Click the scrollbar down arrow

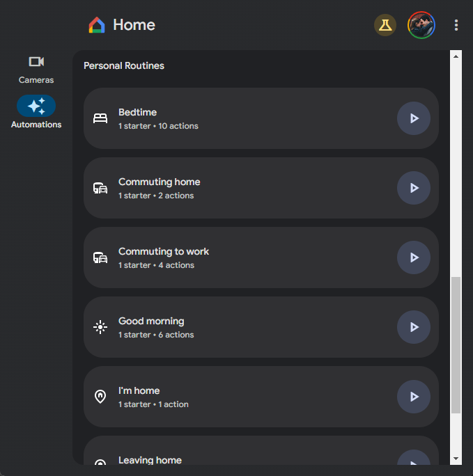[456, 459]
